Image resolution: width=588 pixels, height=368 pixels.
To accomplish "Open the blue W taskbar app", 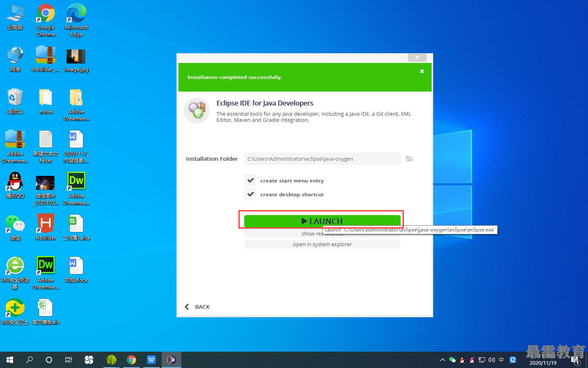I will tap(151, 360).
